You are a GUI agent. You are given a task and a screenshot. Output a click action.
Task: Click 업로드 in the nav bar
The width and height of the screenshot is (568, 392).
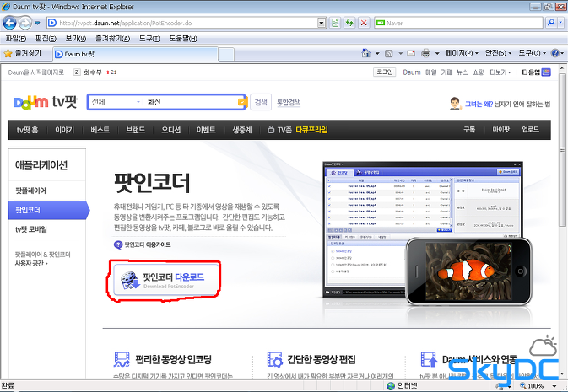pyautogui.click(x=530, y=129)
